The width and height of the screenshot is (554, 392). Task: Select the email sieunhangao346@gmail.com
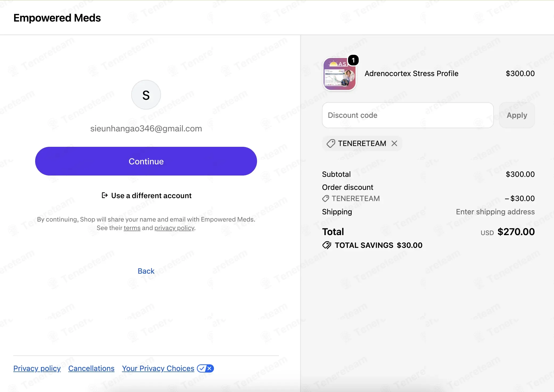(146, 128)
